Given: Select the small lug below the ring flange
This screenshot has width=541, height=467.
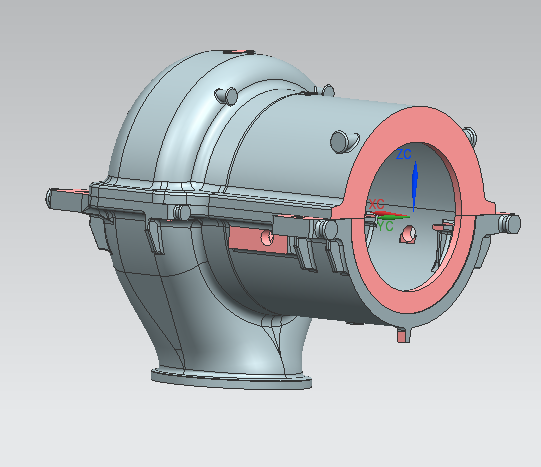Looking at the screenshot, I should [403, 335].
